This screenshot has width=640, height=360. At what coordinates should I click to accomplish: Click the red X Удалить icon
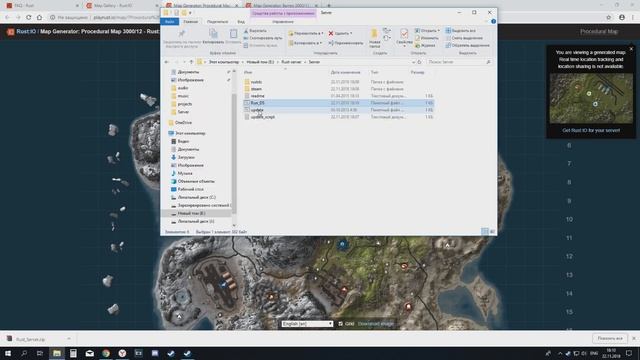pyautogui.click(x=331, y=33)
